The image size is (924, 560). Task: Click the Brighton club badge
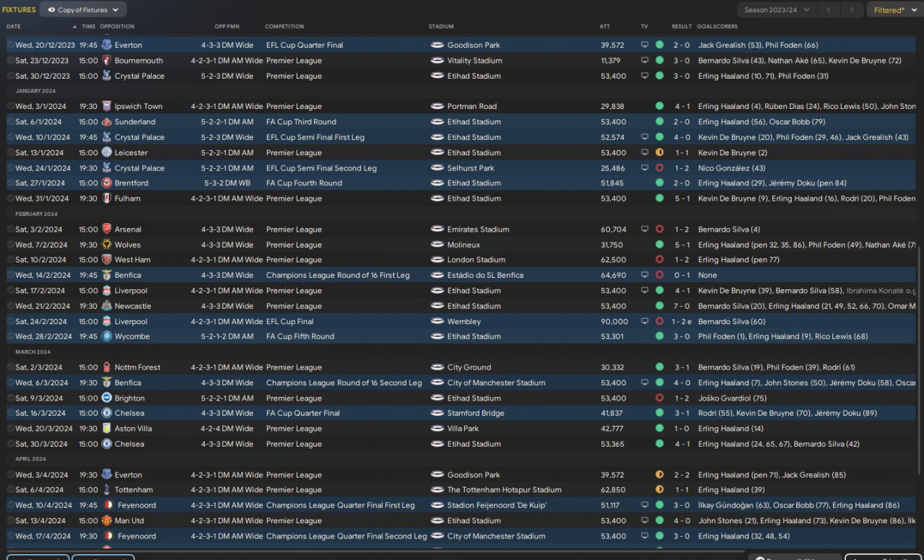point(107,398)
